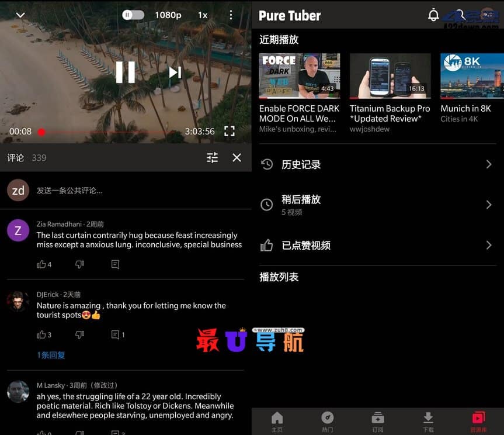Image resolution: width=504 pixels, height=435 pixels.
Task: Open the Titanium Backup Pro video thumbnail
Action: click(390, 75)
